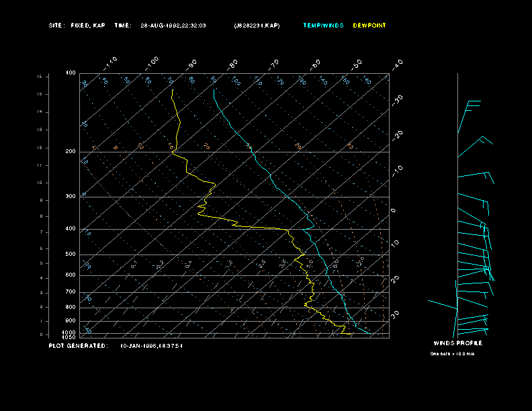Click the 9 tick on the height scale
The width and height of the screenshot is (532, 411).
pyautogui.click(x=42, y=200)
